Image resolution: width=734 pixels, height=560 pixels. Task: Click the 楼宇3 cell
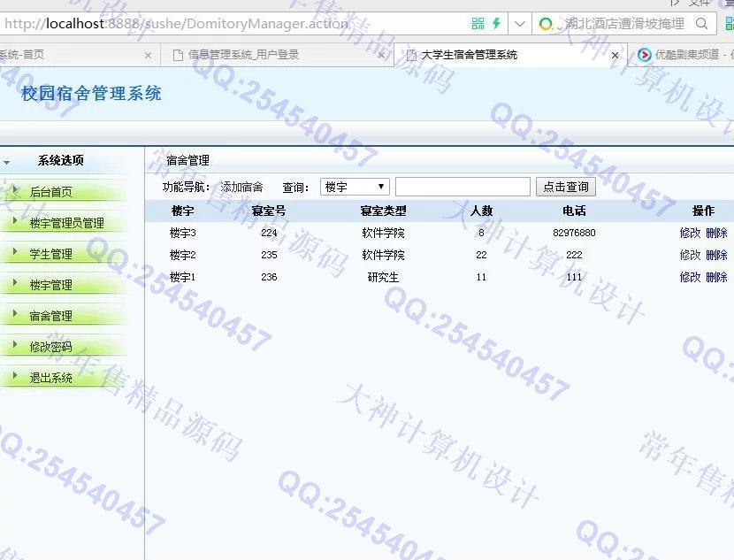[x=182, y=233]
